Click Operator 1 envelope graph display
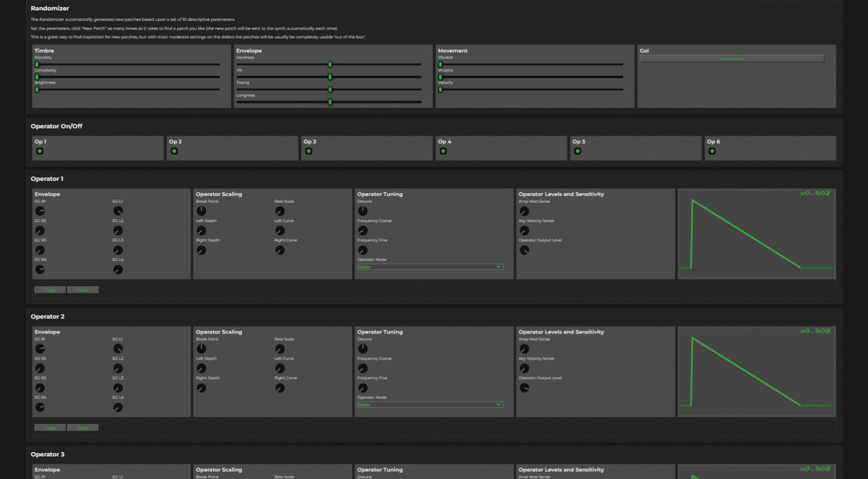This screenshot has height=479, width=868. [x=756, y=234]
